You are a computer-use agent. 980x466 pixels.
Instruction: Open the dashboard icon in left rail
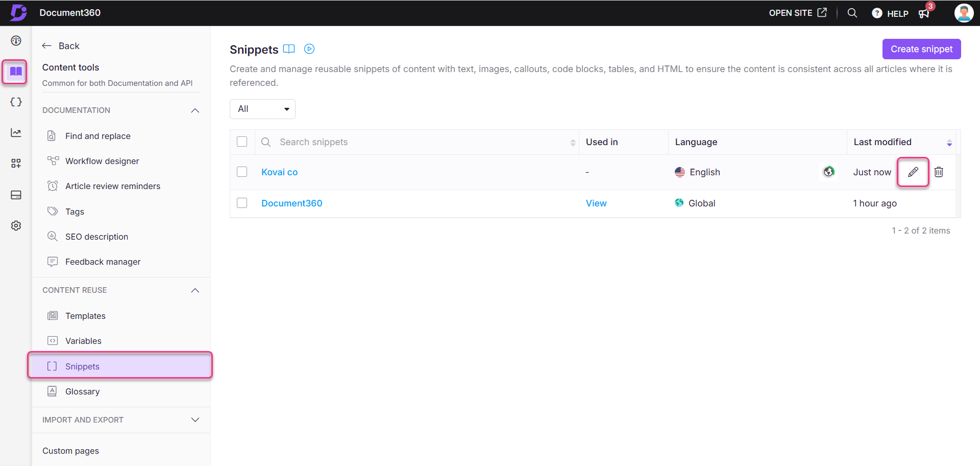pyautogui.click(x=16, y=41)
